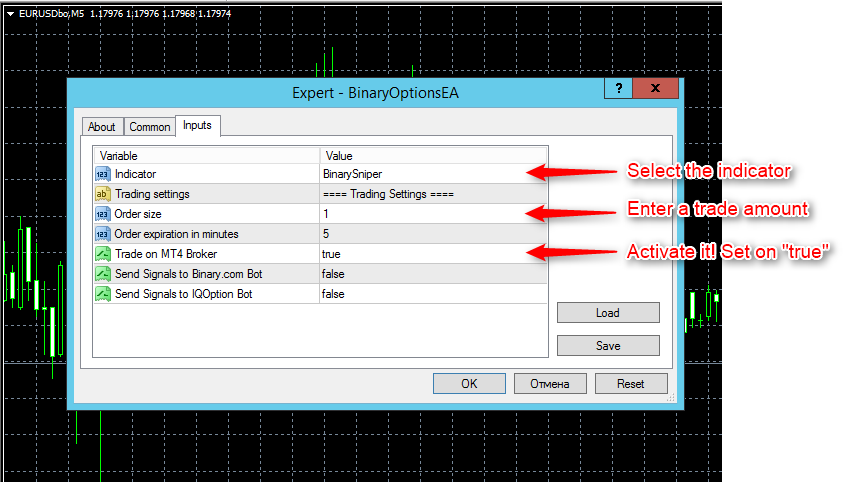867x482 pixels.
Task: Select the Send Signals to IQOption Bot label
Action: [x=184, y=294]
